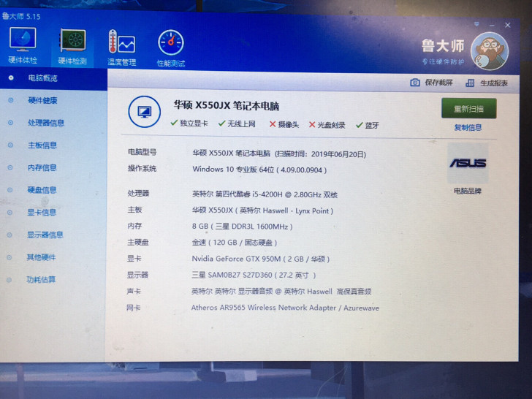Click the Nvidia GeForce GTX 950M value
532x399 pixels.
[261, 259]
